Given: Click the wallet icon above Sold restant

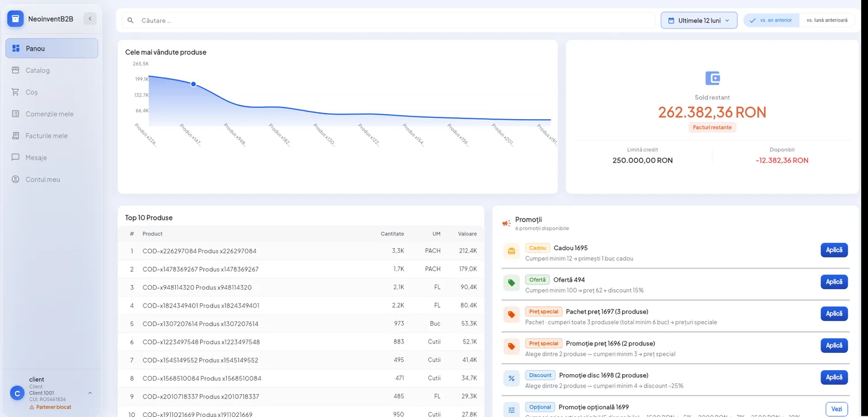Looking at the screenshot, I should 712,78.
